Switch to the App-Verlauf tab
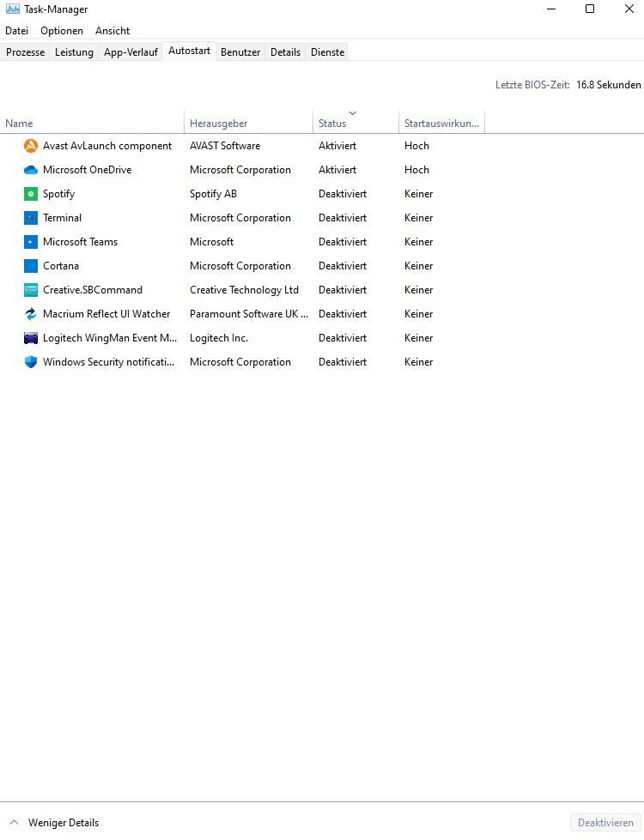 click(x=131, y=52)
